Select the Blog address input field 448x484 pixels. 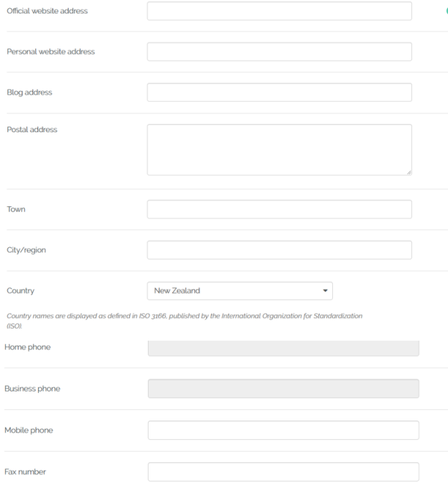(x=279, y=93)
